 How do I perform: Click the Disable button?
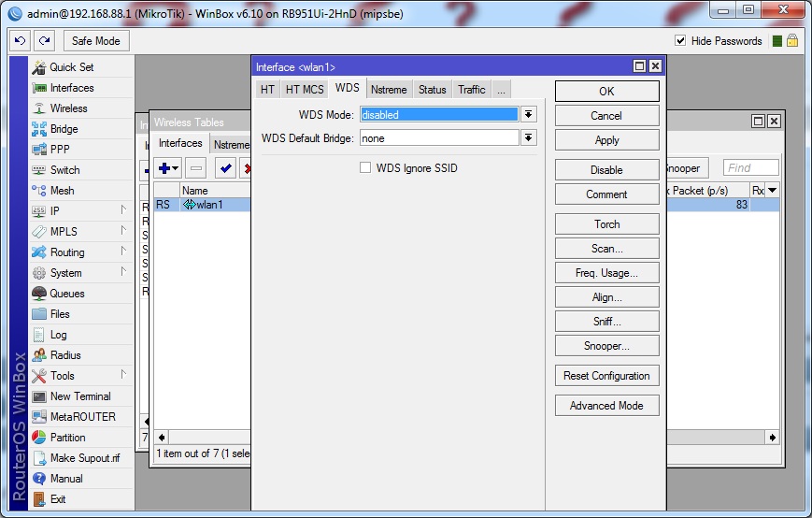click(607, 170)
